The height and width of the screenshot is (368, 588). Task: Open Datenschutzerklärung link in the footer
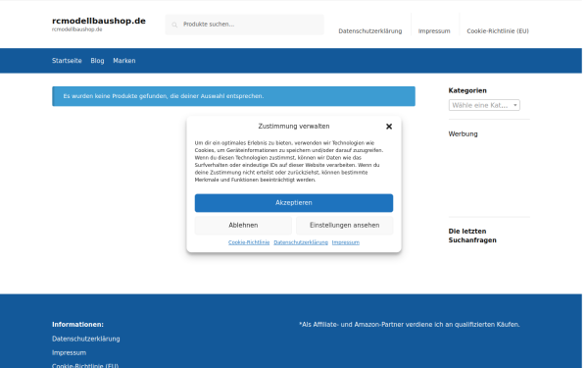(86, 339)
